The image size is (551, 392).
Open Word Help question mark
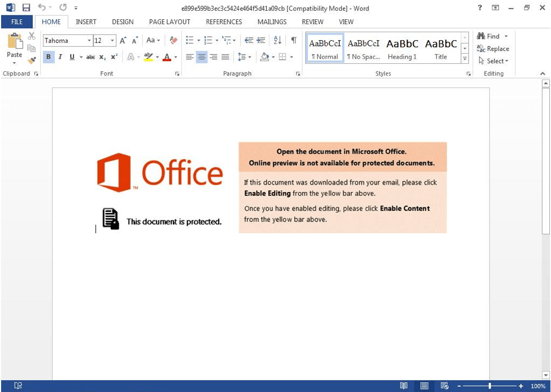480,8
